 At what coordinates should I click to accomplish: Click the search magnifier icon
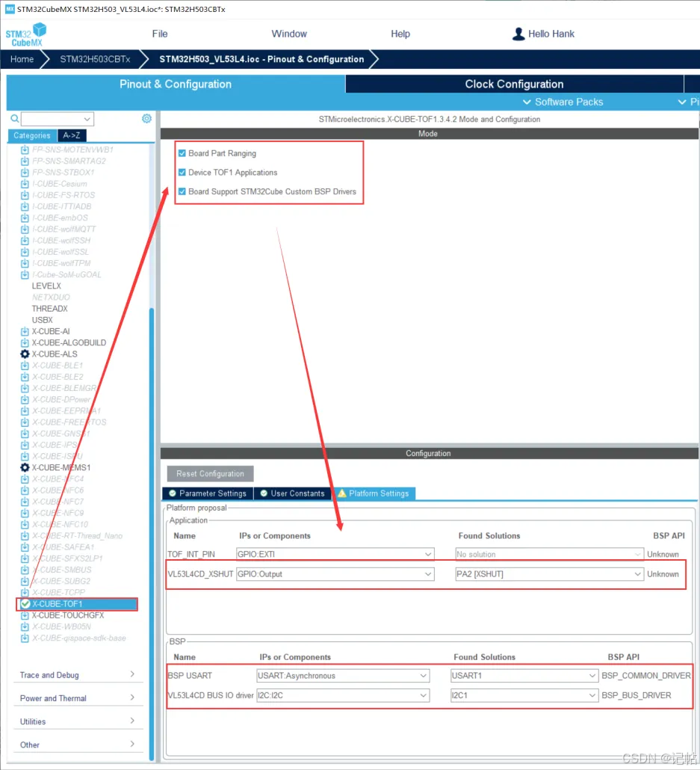coord(15,118)
